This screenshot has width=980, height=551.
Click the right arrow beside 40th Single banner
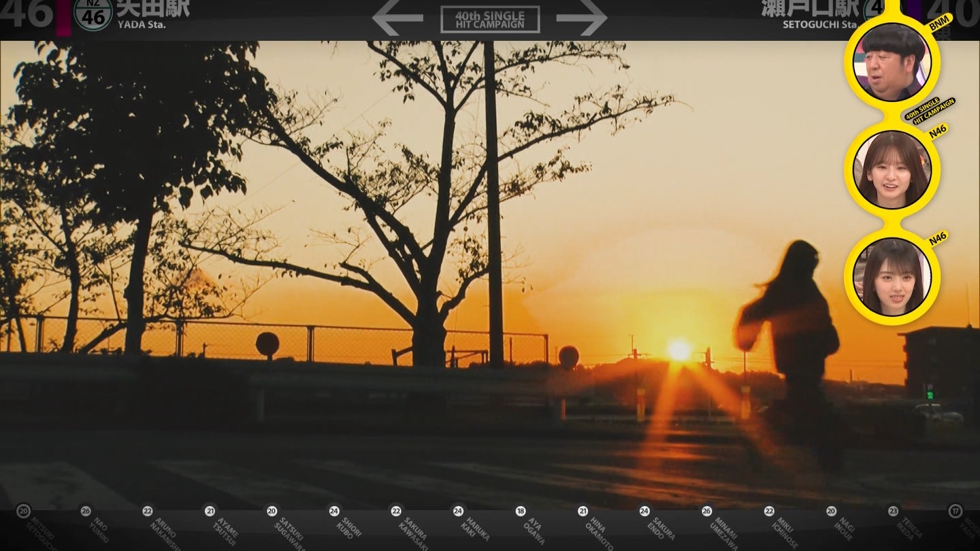pyautogui.click(x=582, y=18)
